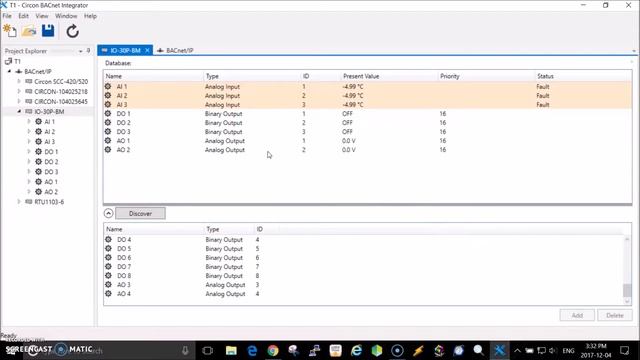Image resolution: width=640 pixels, height=360 pixels.
Task: Click gear icon of AO 2 database row
Action: click(x=108, y=149)
